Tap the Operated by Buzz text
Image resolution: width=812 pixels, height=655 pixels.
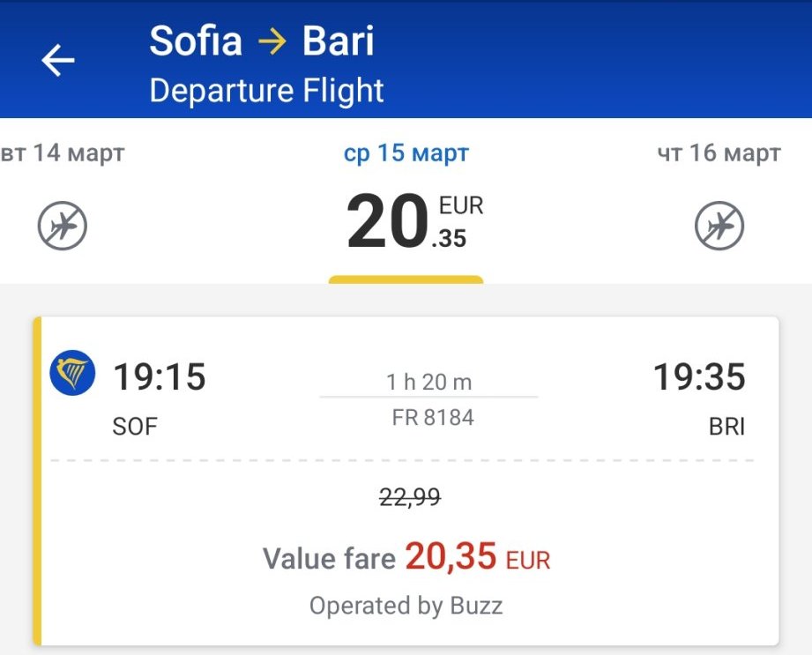coord(406,607)
